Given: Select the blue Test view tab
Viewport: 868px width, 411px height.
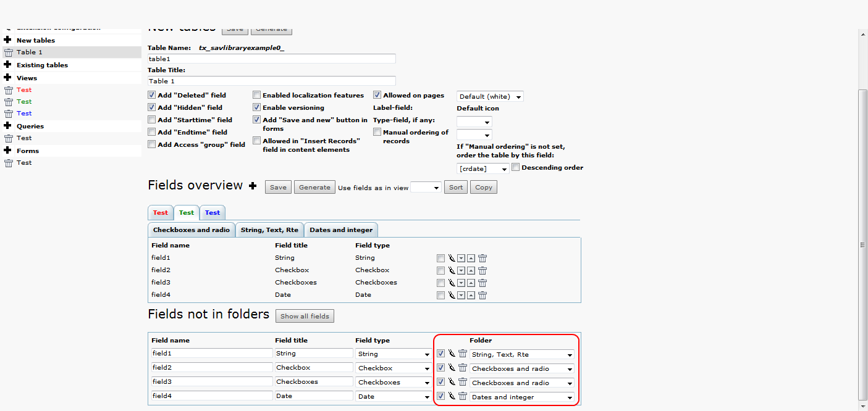Looking at the screenshot, I should (x=213, y=212).
